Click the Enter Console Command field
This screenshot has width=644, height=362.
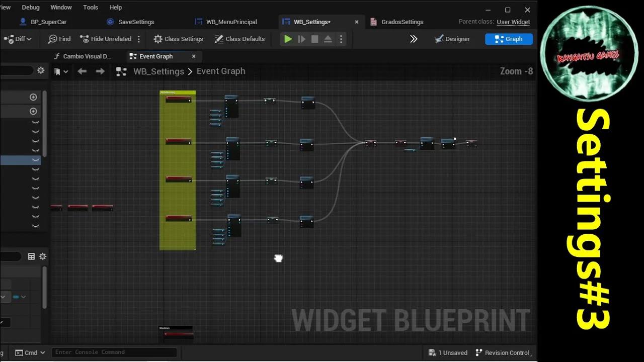[x=113, y=352]
